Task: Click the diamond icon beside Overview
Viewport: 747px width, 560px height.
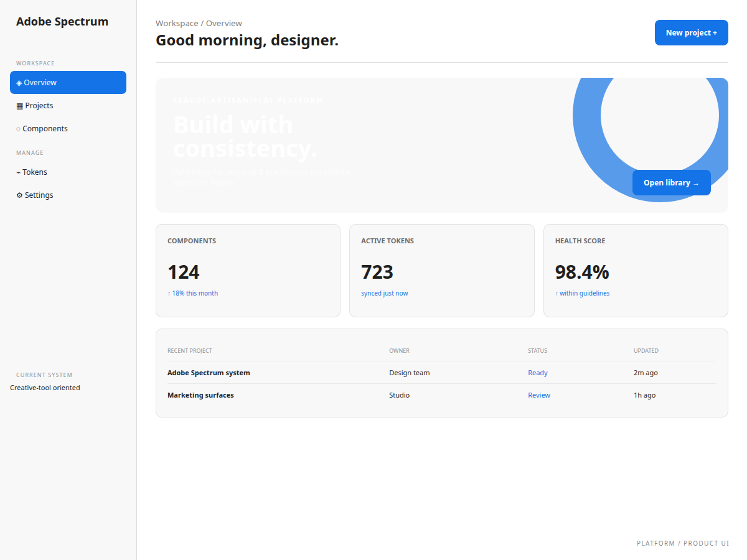Action: (x=19, y=83)
